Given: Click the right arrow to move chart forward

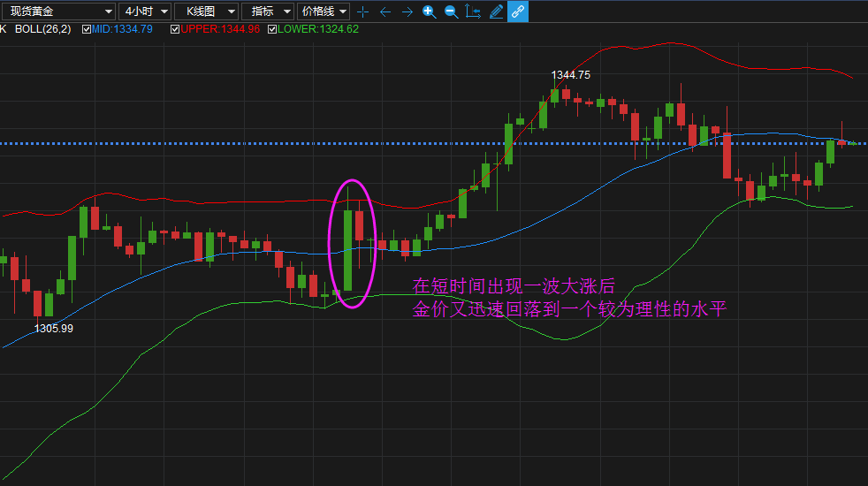Looking at the screenshot, I should coord(407,11).
